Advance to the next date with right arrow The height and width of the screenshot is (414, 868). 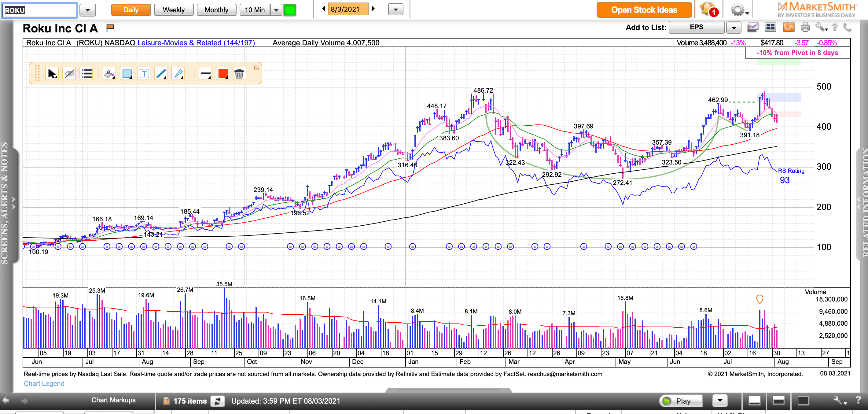373,9
